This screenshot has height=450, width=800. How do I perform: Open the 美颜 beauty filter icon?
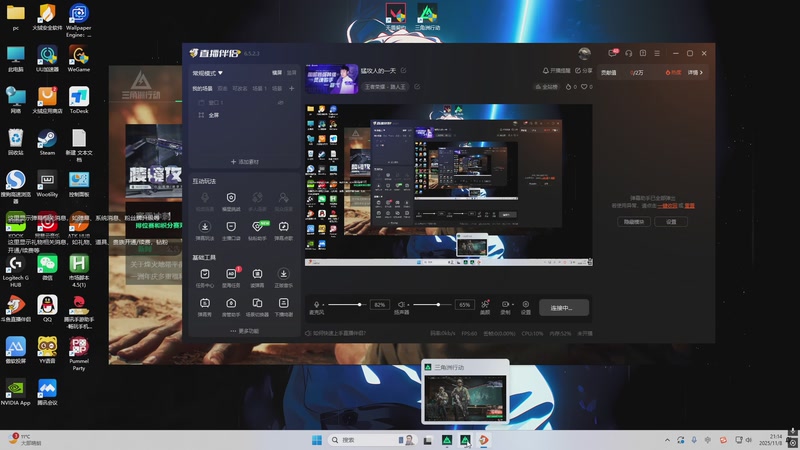[485, 307]
